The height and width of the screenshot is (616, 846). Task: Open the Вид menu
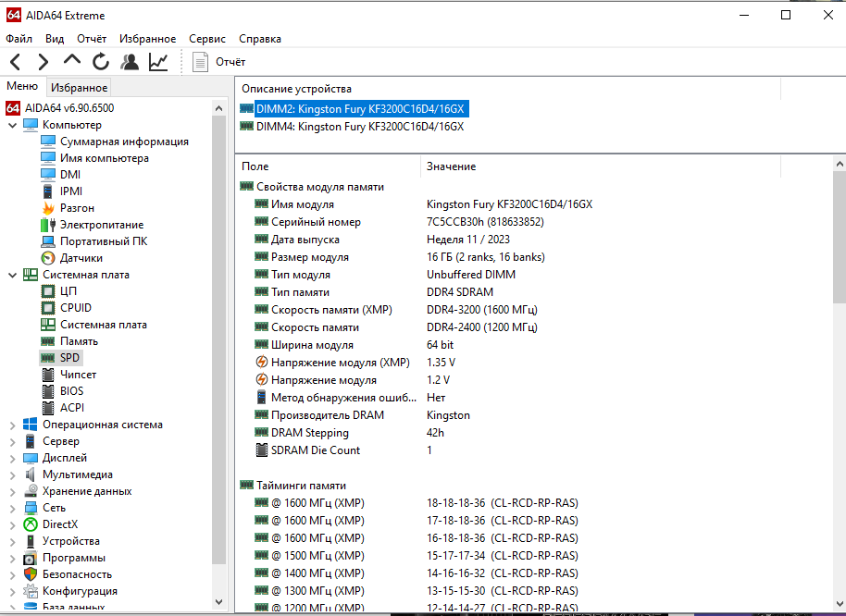tap(55, 39)
